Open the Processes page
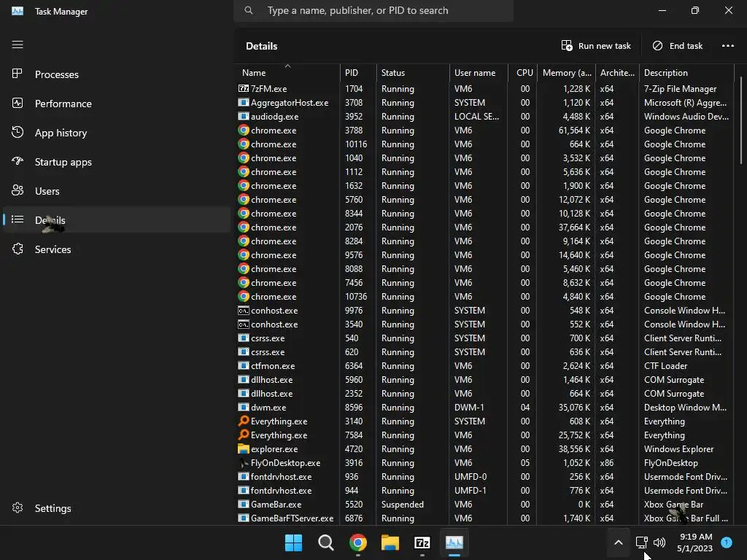This screenshot has width=747, height=560. tap(117, 74)
